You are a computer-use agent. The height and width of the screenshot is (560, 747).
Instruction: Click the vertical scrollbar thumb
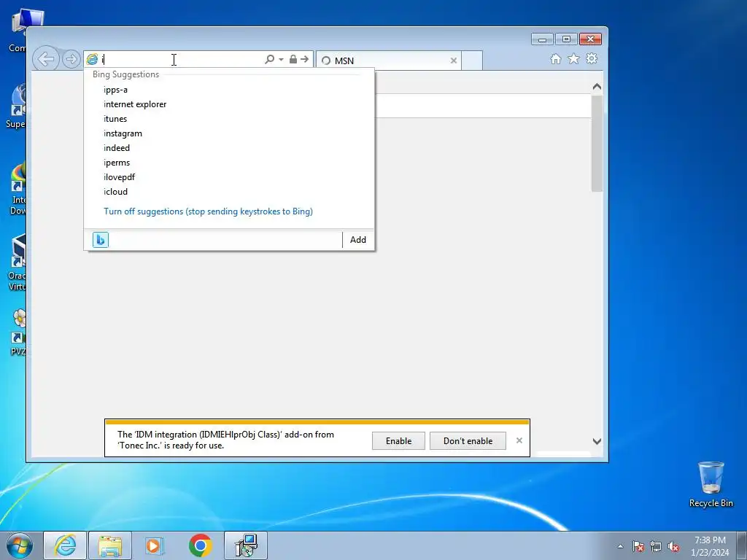click(x=597, y=144)
